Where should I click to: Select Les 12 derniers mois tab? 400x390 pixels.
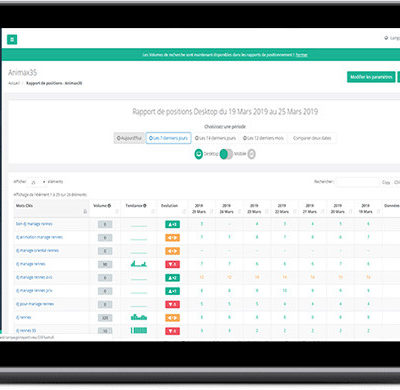click(x=263, y=138)
